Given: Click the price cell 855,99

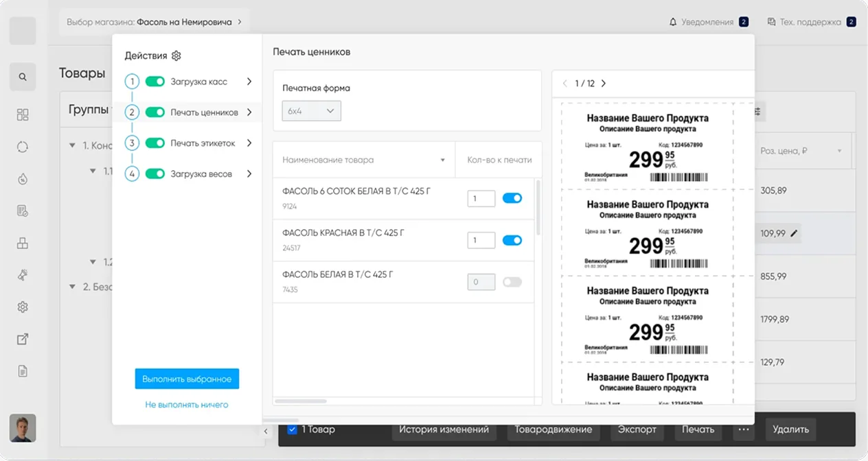Looking at the screenshot, I should click(773, 276).
